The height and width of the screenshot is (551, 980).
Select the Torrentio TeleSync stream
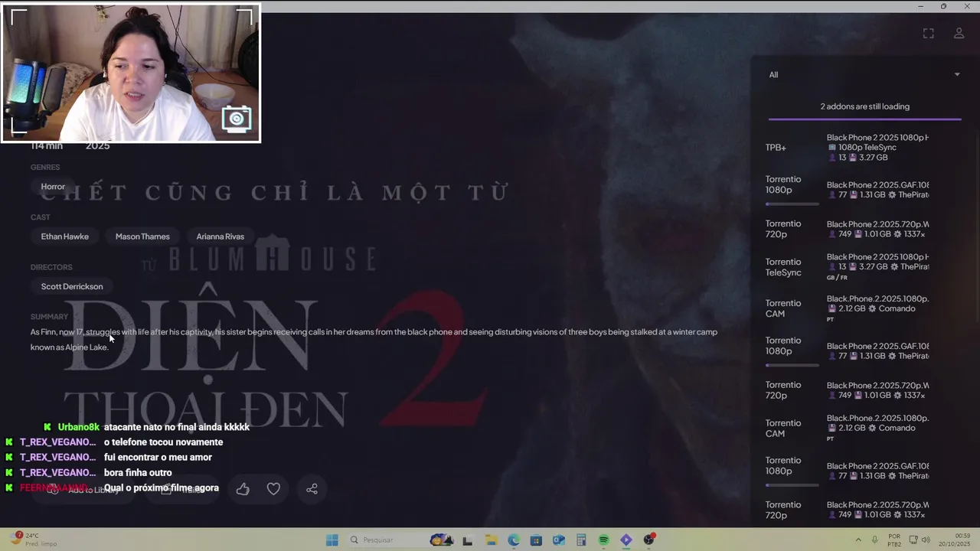[847, 267]
